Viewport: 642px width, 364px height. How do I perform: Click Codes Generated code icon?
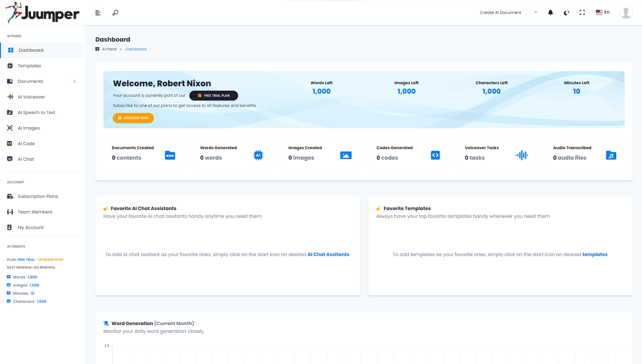435,155
